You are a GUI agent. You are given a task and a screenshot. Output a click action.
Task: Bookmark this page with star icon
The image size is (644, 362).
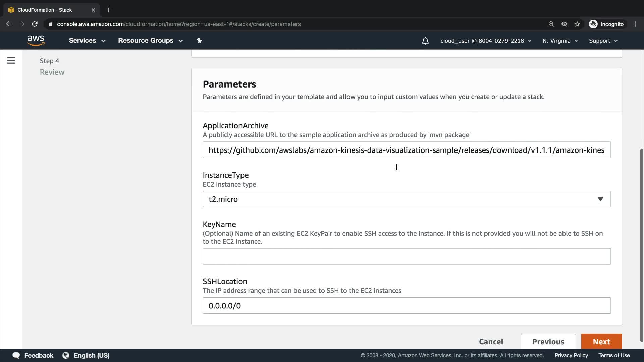pos(577,24)
